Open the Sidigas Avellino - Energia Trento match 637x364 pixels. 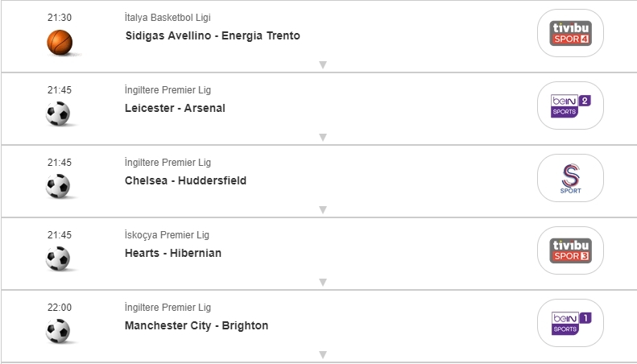213,35
